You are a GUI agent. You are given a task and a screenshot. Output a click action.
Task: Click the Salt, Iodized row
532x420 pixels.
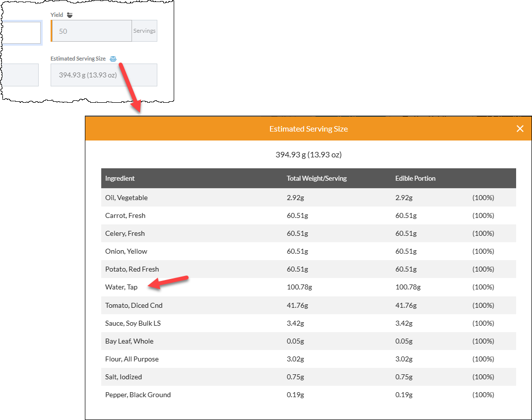[308, 377]
